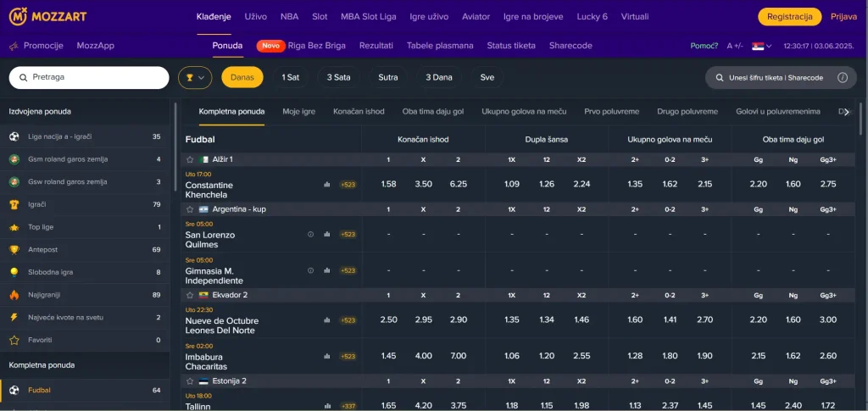
Task: Select the Sve time filter
Action: [487, 77]
